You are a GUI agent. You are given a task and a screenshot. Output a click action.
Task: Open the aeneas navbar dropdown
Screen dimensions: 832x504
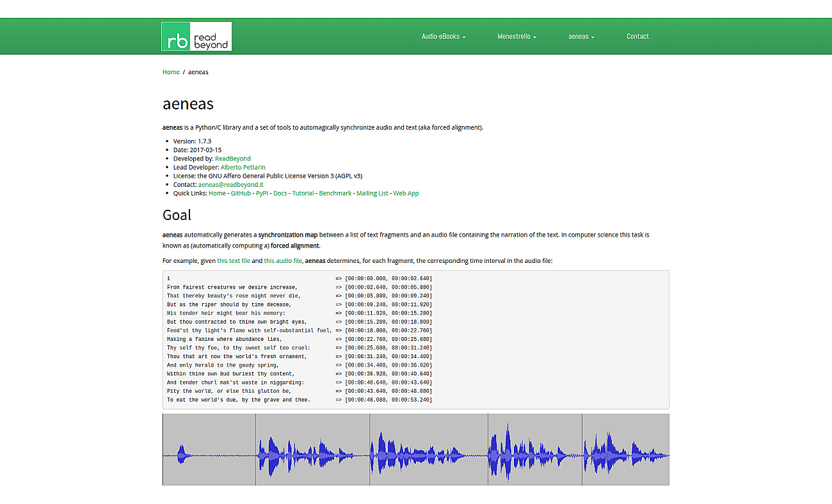click(581, 36)
